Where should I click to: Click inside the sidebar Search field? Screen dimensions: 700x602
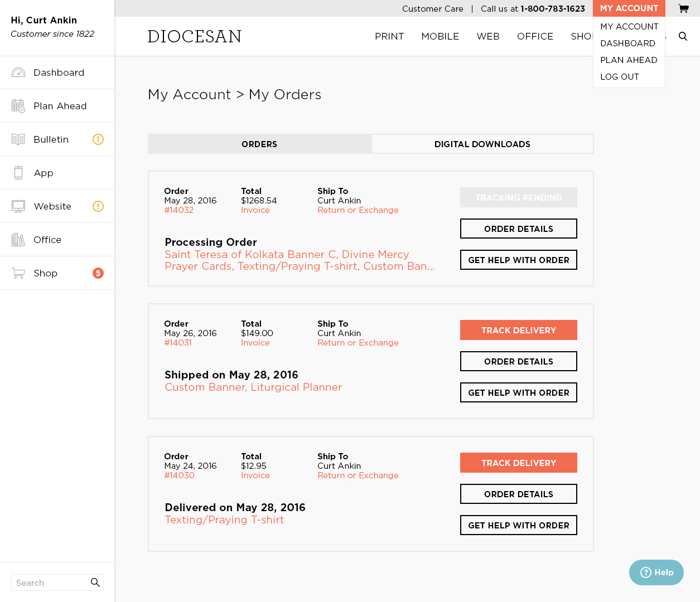coord(50,582)
